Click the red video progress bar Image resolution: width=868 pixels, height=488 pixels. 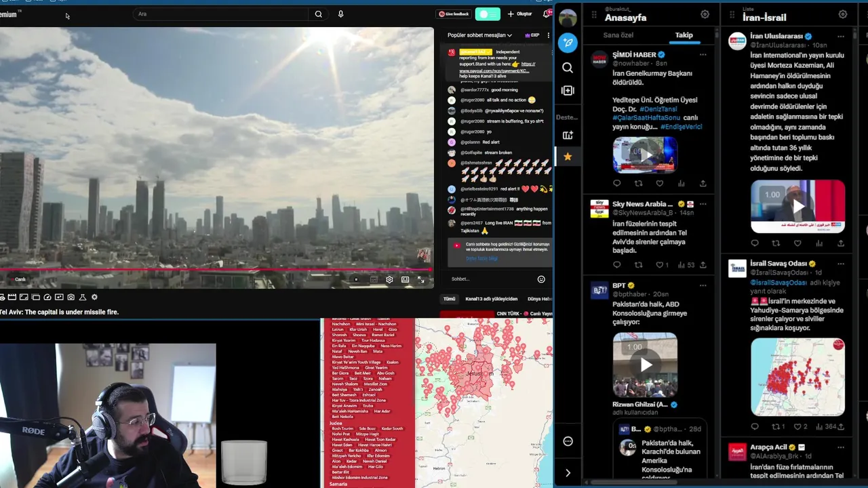tap(216, 270)
